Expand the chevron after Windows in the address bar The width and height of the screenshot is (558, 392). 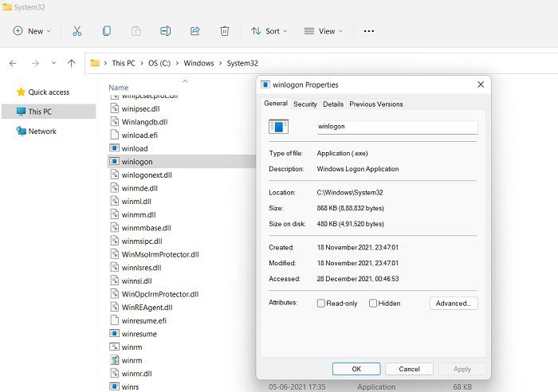point(220,63)
